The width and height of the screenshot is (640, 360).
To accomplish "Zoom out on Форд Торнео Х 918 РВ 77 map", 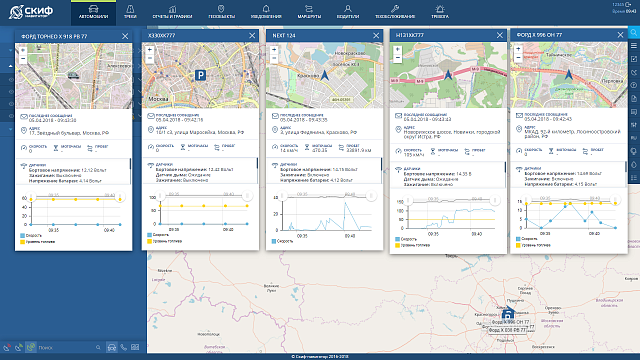I will click(23, 59).
